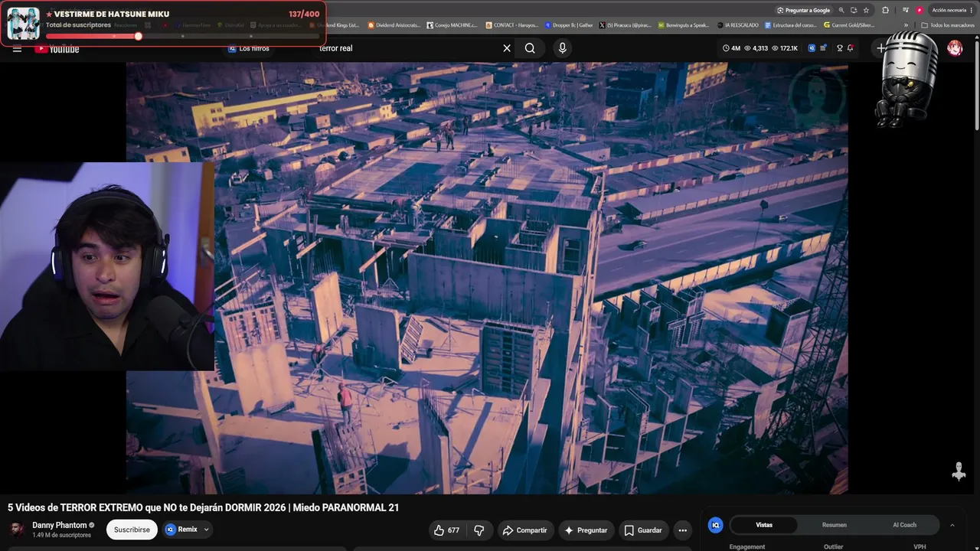
Task: Open the 'CONTACT - Haruyos' bookmark
Action: click(x=511, y=25)
